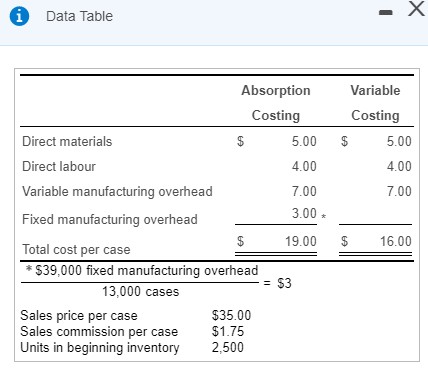This screenshot has height=371, width=428.
Task: Click Variable overhead variable costing value 7.00
Action: click(x=399, y=191)
